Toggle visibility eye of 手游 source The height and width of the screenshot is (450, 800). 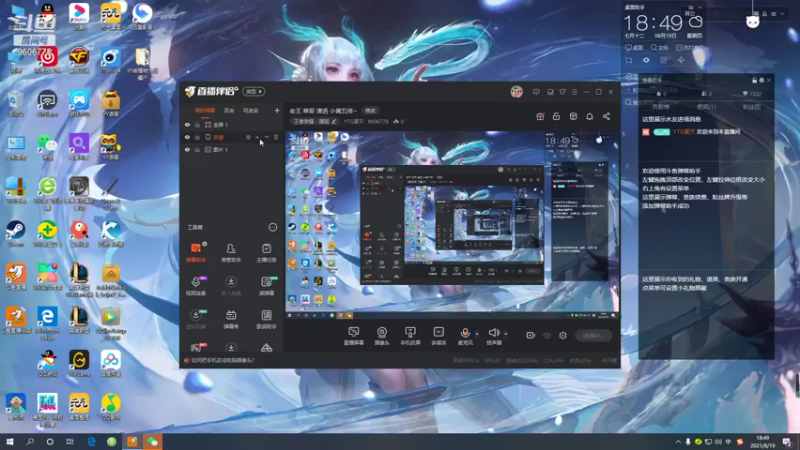coord(187,137)
